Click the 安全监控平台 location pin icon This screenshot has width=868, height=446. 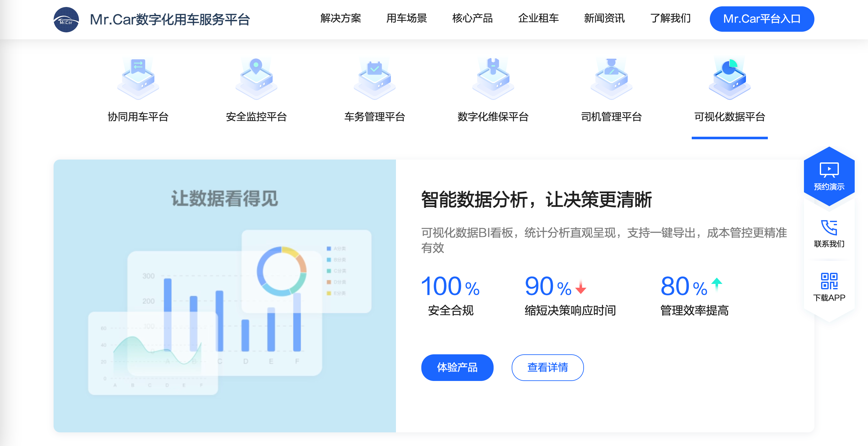tap(256, 78)
